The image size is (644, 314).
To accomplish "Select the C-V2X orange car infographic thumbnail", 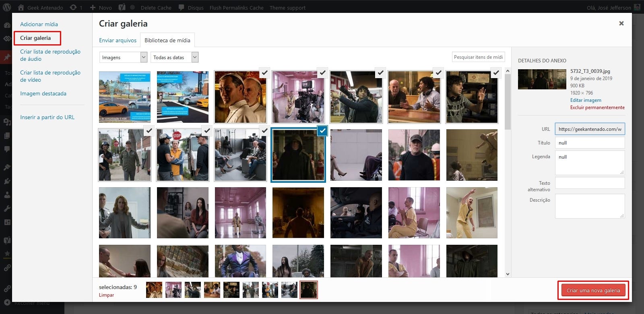I will click(x=125, y=97).
